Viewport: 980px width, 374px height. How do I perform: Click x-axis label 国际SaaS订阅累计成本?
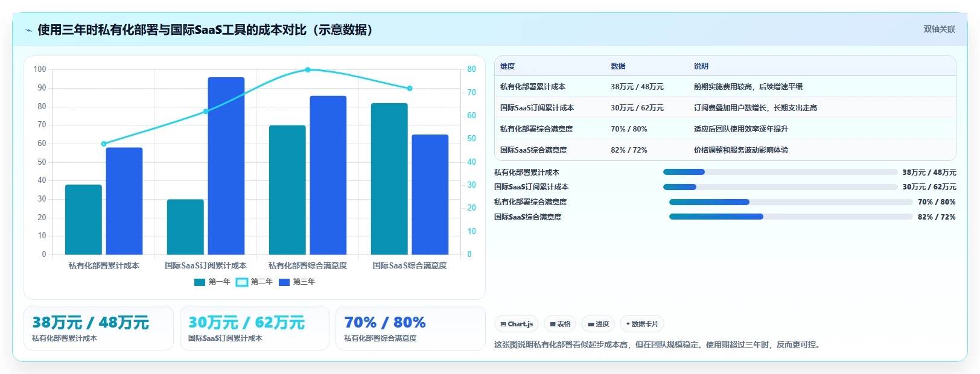coord(206,265)
